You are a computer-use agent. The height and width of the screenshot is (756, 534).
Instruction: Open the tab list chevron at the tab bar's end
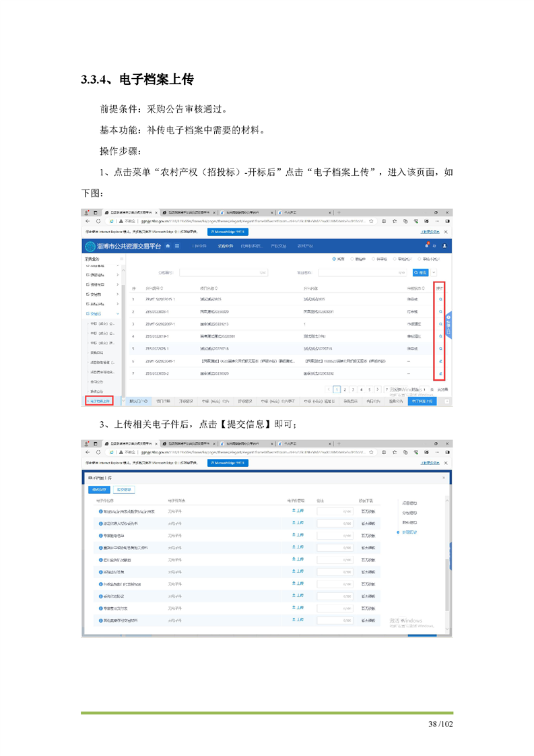[x=446, y=401]
